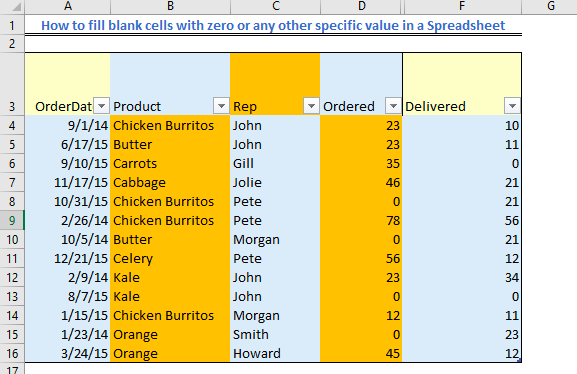Open the Product column filter dropdown
Screen dimensions: 577x374
(x=221, y=106)
